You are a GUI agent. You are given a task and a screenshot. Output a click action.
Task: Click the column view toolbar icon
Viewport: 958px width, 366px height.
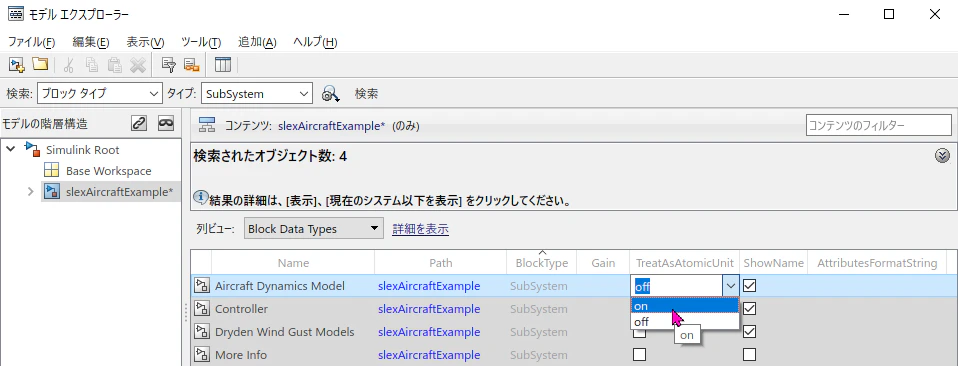222,65
